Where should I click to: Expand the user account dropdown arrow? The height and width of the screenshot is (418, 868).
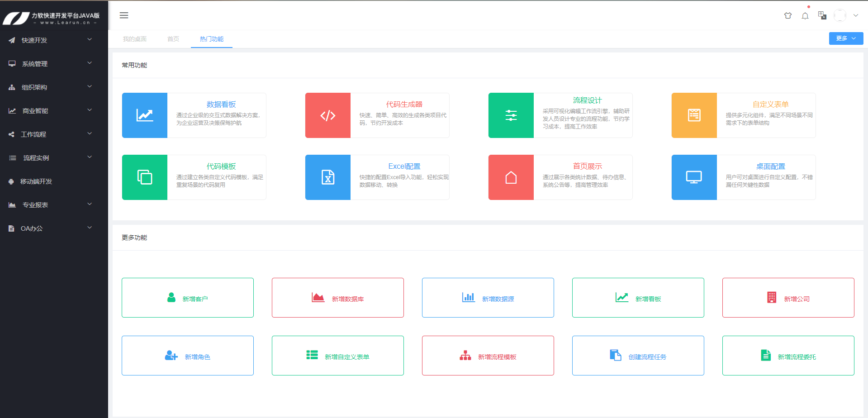click(856, 15)
